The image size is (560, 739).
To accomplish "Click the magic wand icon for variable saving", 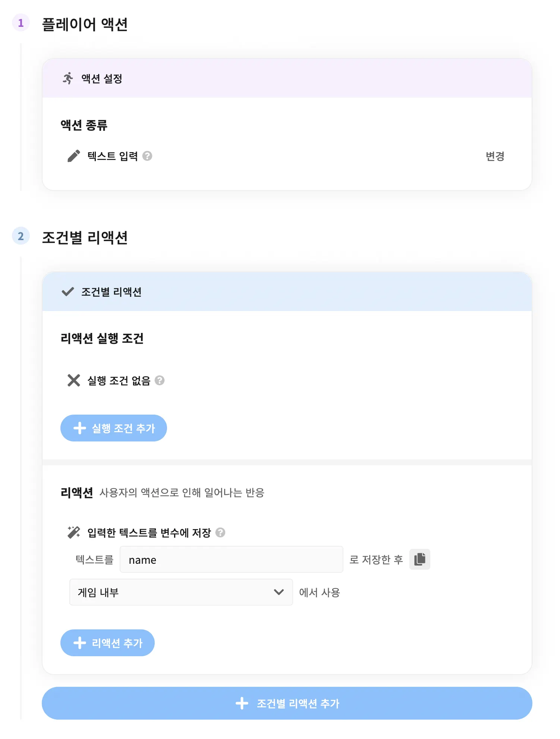I will (74, 532).
